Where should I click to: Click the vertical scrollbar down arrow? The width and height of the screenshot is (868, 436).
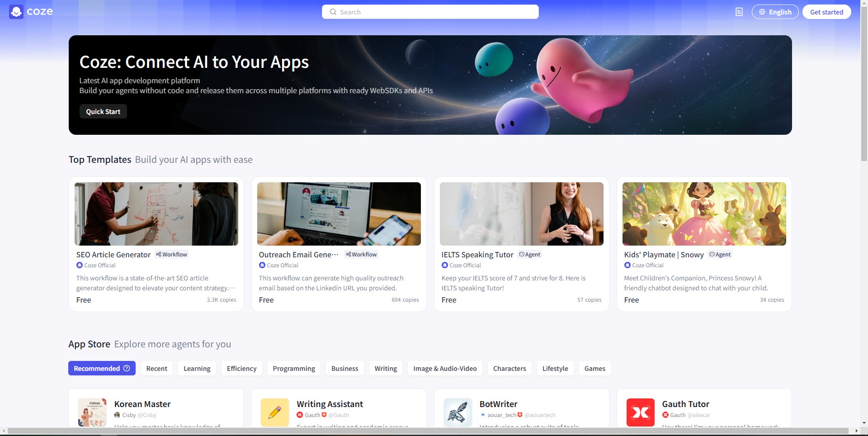(864, 423)
